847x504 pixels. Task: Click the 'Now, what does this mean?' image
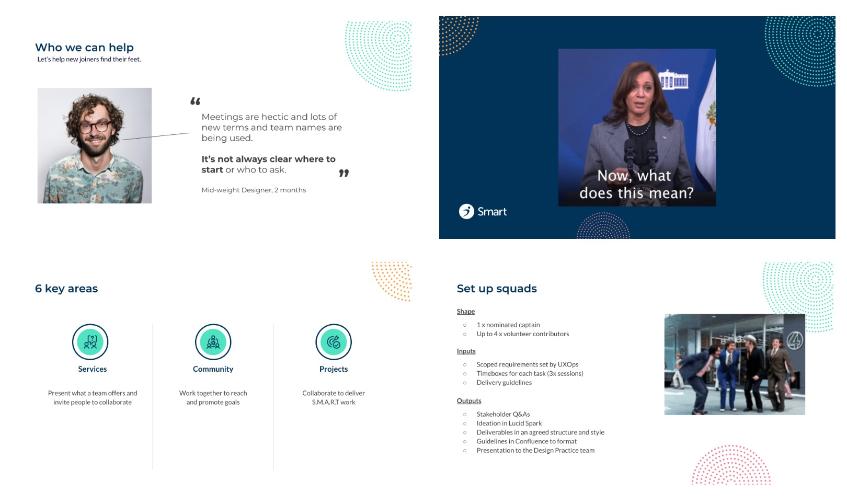click(637, 128)
